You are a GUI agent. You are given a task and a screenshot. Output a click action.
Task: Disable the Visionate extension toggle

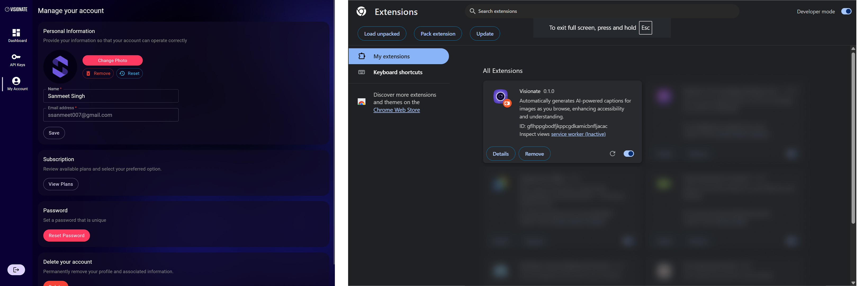(x=628, y=154)
